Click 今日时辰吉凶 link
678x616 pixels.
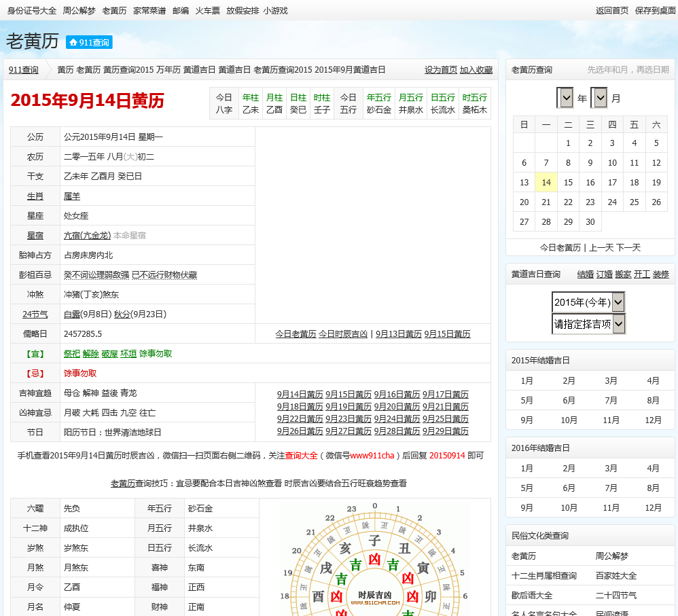pos(343,334)
